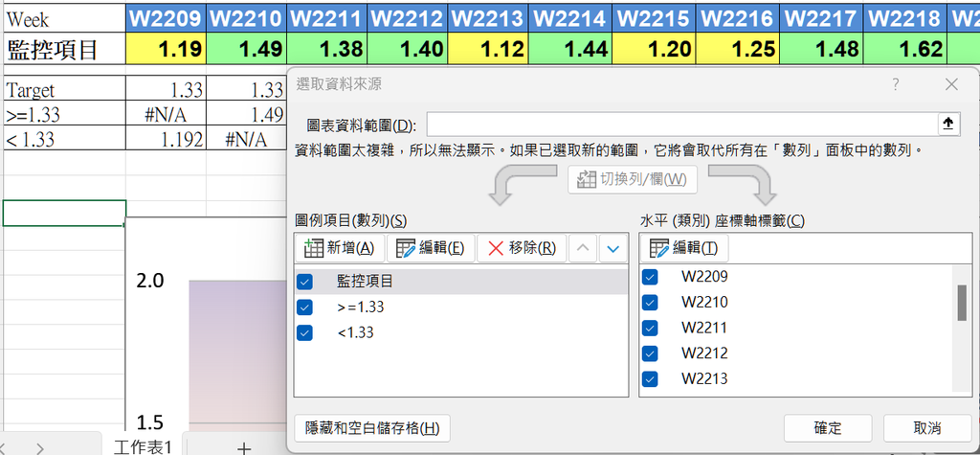Select the W2209 header cell in the sheet
This screenshot has height=455, width=980.
click(167, 19)
